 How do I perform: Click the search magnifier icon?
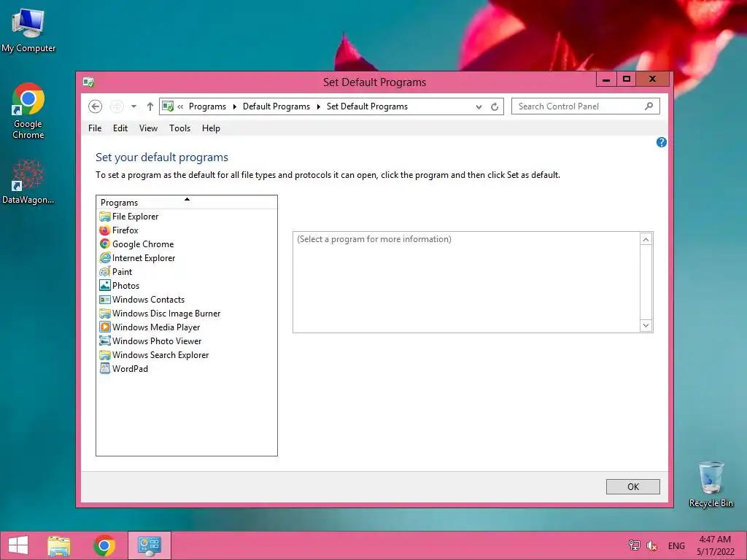point(649,106)
